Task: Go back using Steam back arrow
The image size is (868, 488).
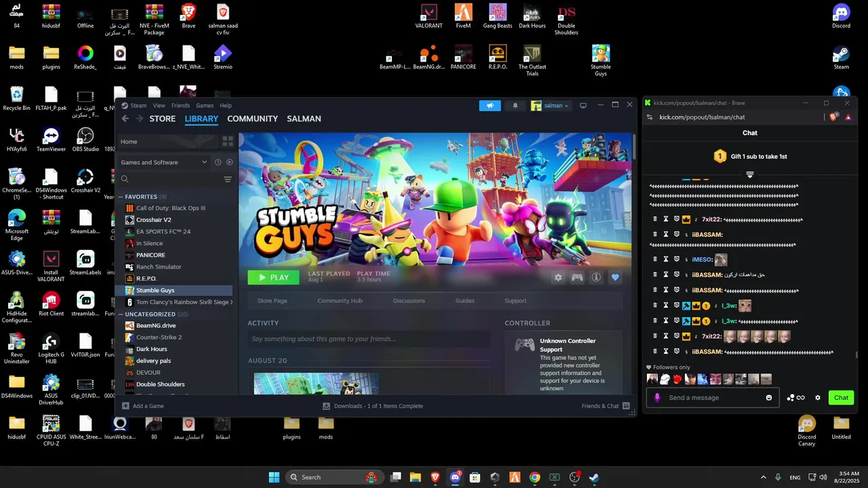Action: (125, 119)
